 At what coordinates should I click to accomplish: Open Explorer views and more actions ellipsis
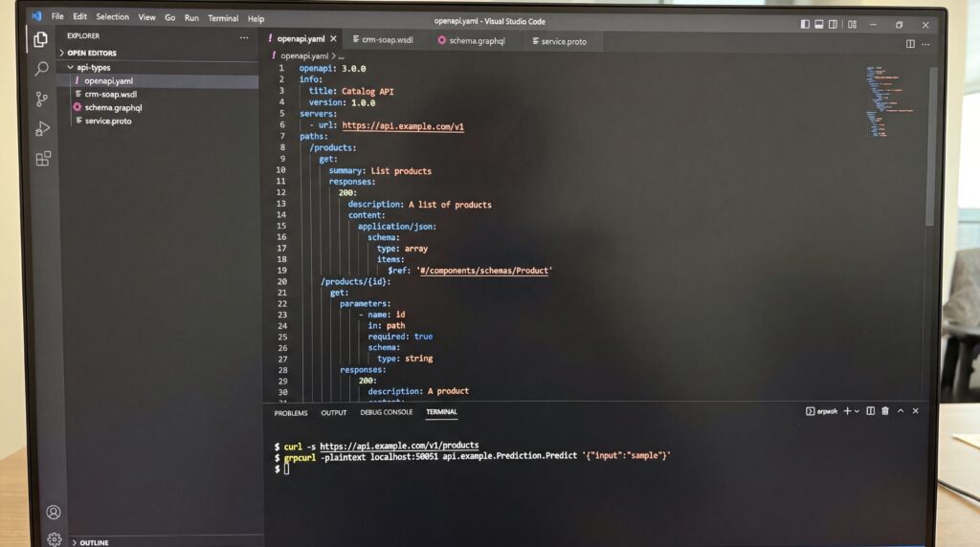[244, 37]
